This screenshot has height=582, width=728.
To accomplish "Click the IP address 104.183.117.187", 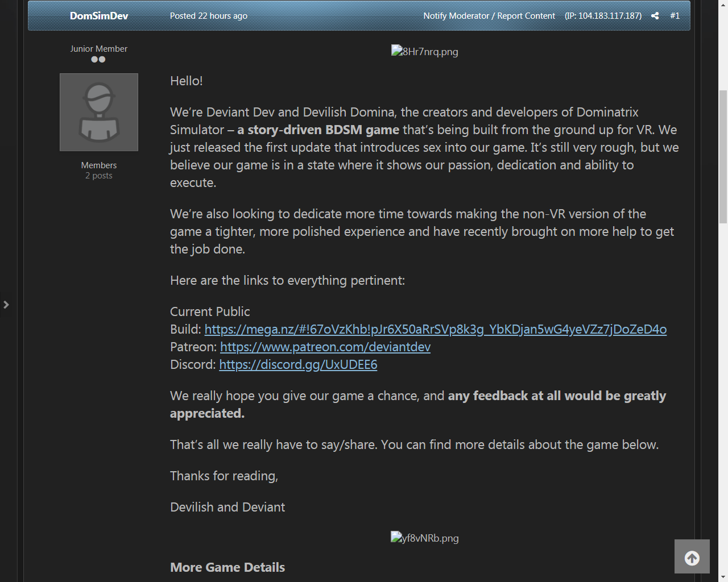I will coord(603,16).
